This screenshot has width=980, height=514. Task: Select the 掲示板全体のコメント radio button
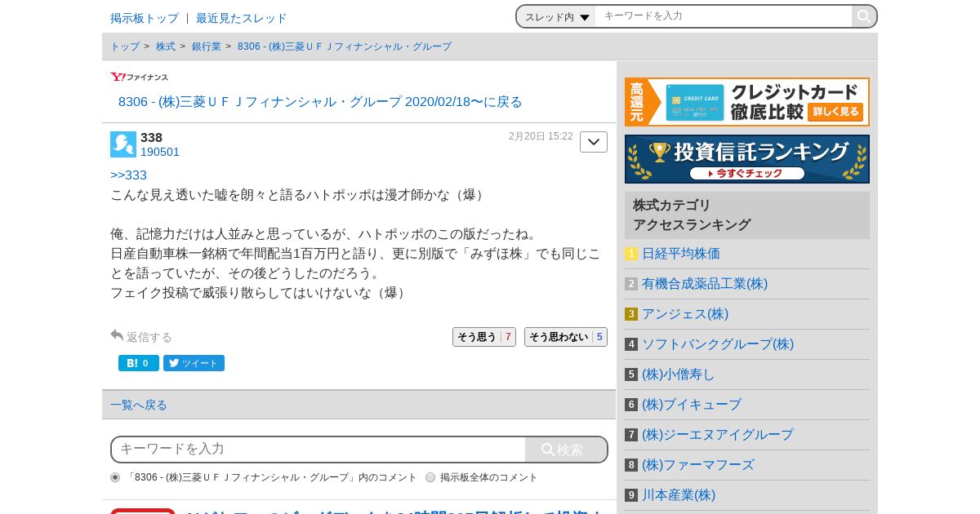point(430,477)
